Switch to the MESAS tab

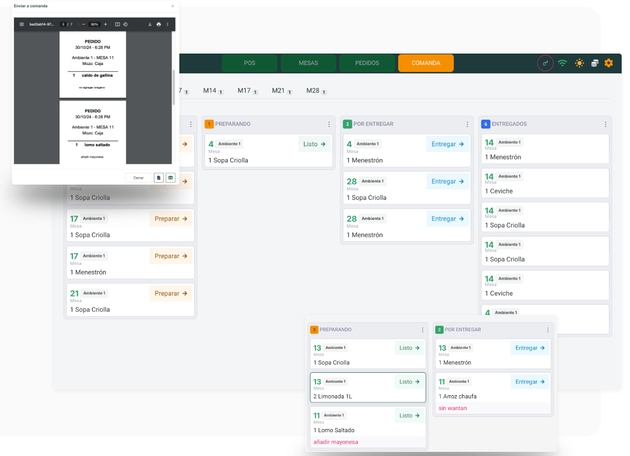[x=308, y=63]
